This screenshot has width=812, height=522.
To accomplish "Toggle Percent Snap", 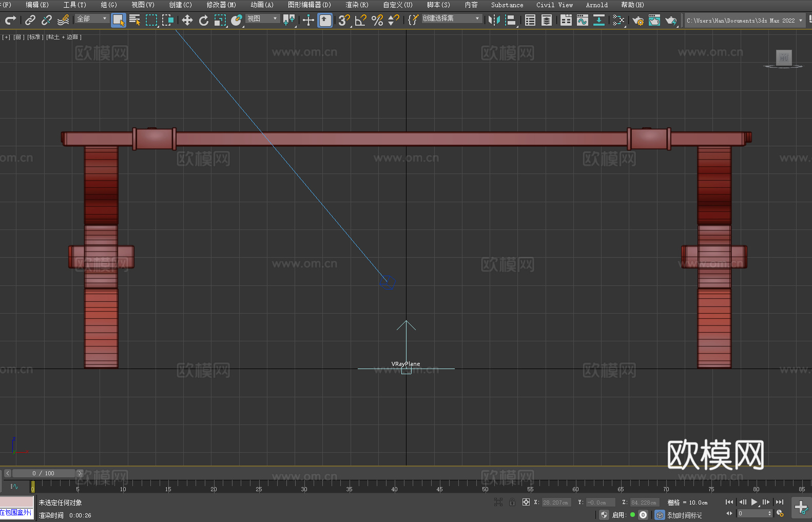I will [377, 20].
